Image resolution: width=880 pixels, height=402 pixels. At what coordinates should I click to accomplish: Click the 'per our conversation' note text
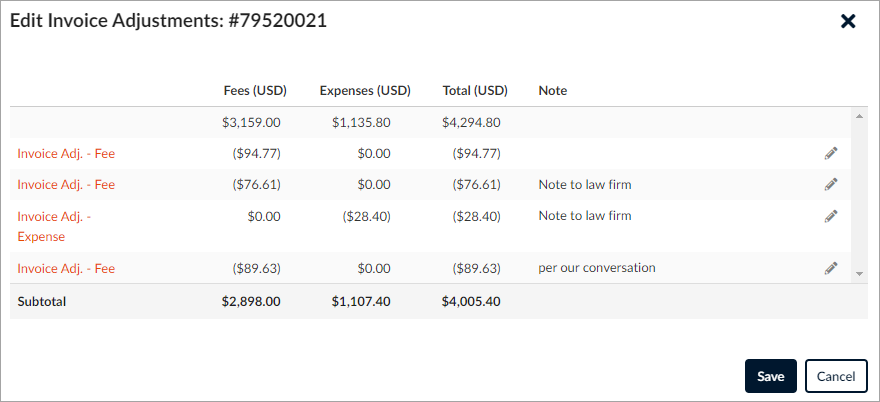click(x=597, y=268)
